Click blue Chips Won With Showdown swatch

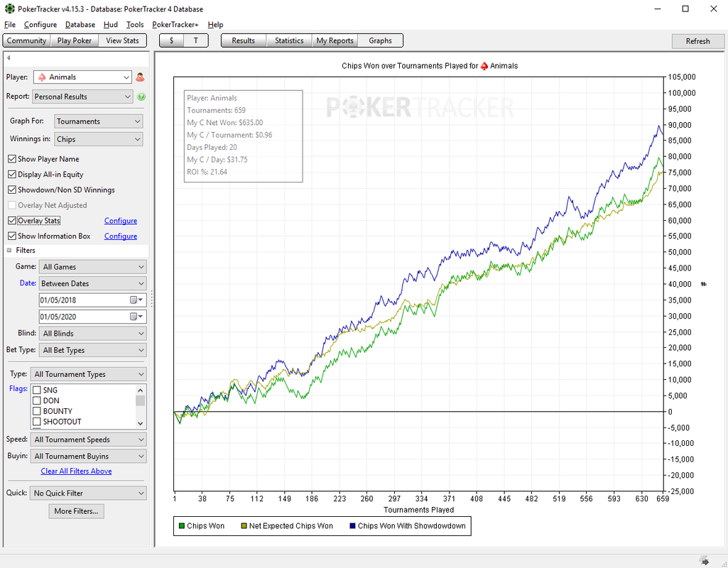click(353, 526)
